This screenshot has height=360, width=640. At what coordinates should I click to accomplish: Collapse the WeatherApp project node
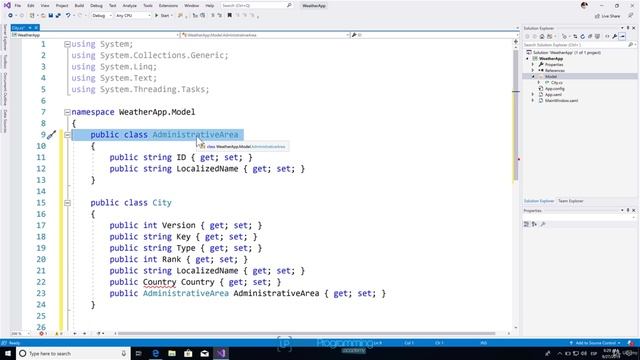(527, 59)
